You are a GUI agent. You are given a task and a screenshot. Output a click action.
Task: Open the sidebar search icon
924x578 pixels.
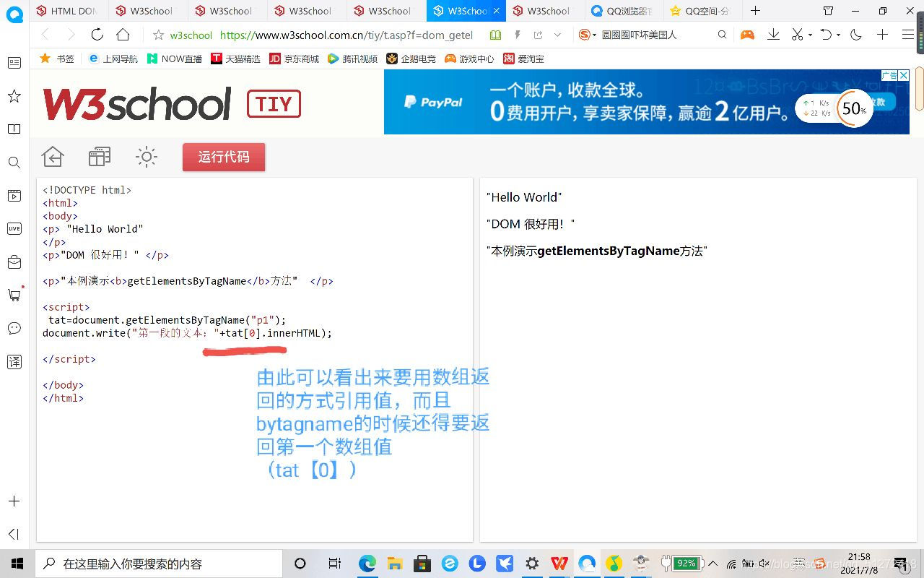14,163
